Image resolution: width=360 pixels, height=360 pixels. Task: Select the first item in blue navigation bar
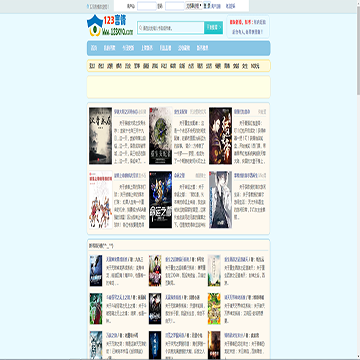(94, 48)
